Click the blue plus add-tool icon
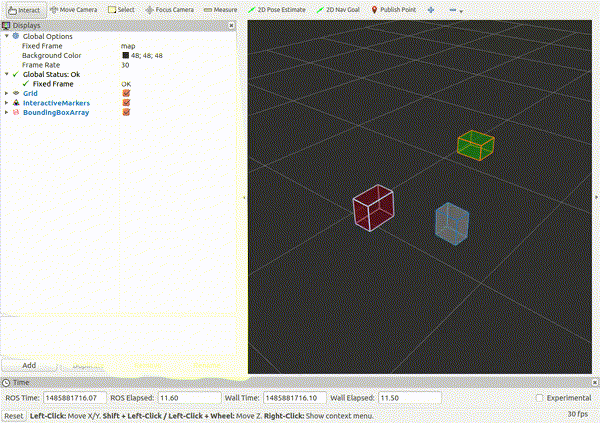The height and width of the screenshot is (423, 600). (x=431, y=10)
